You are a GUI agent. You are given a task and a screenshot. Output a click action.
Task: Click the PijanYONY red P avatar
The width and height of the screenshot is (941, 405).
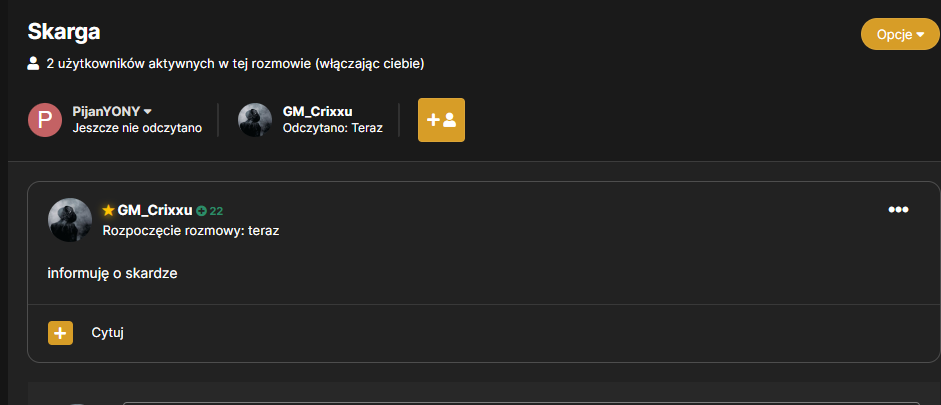click(45, 120)
